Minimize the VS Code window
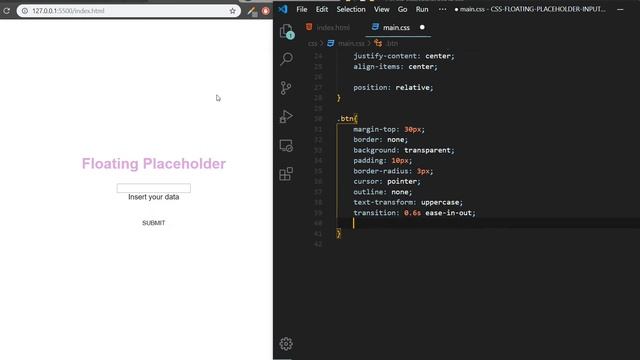The width and height of the screenshot is (640, 360). [x=620, y=9]
